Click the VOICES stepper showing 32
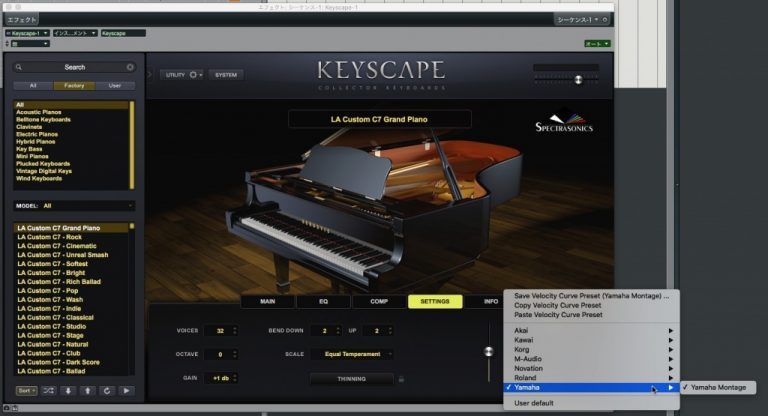The image size is (768, 416). tap(221, 331)
